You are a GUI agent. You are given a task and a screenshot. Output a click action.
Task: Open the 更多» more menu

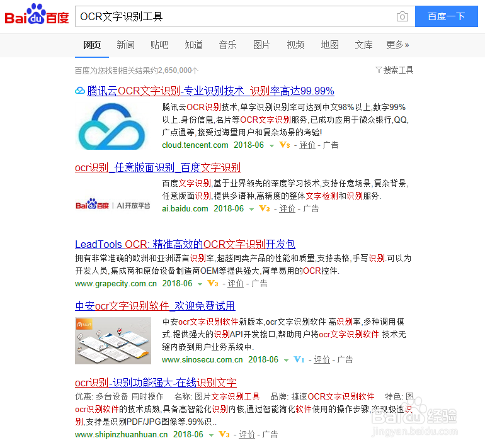point(397,45)
